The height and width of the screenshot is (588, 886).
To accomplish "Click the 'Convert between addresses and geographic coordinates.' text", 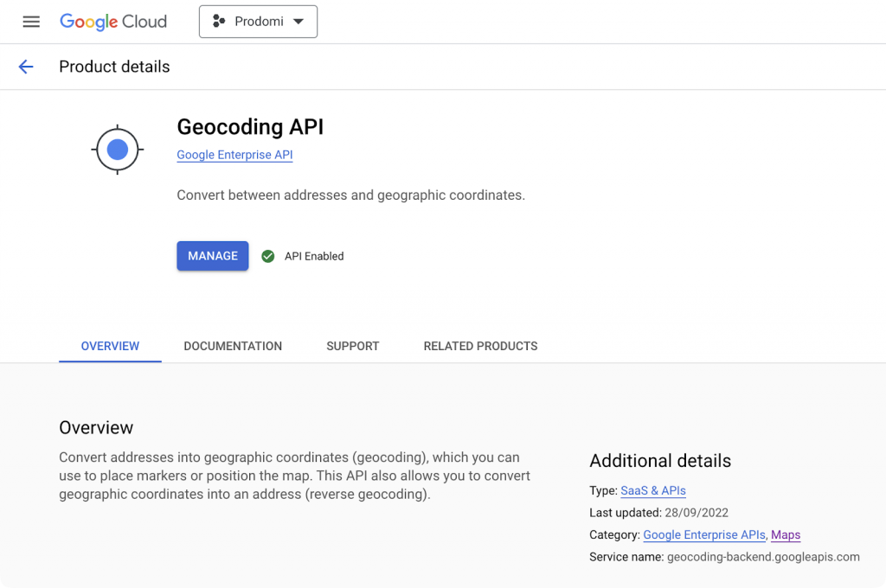I will click(x=351, y=195).
